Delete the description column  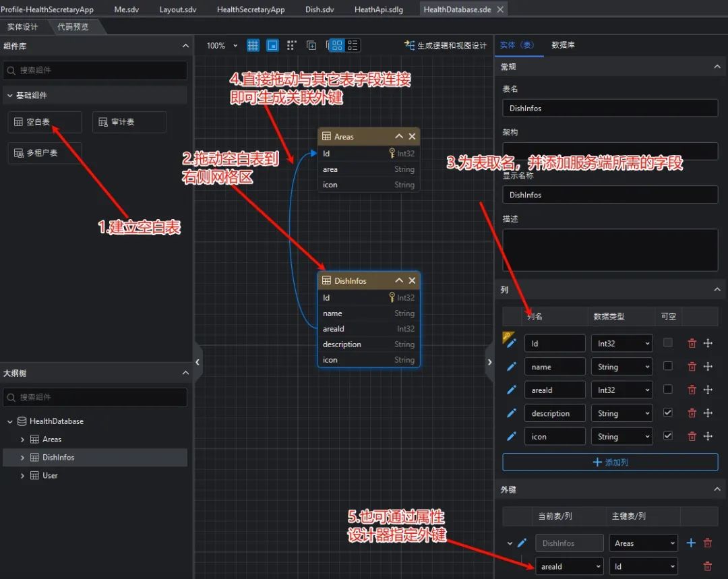(692, 413)
